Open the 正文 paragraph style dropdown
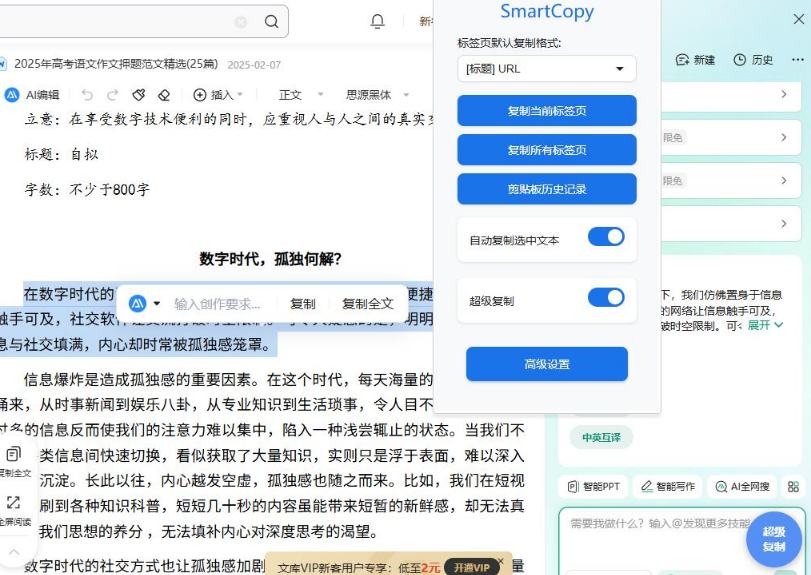 tap(301, 95)
